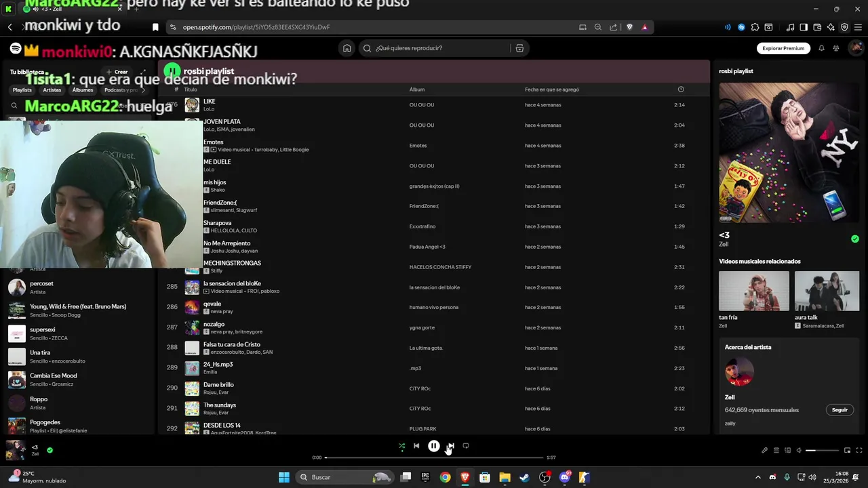Open Discord from the Windows taskbar
Image resolution: width=868 pixels, height=488 pixels.
[x=565, y=477]
